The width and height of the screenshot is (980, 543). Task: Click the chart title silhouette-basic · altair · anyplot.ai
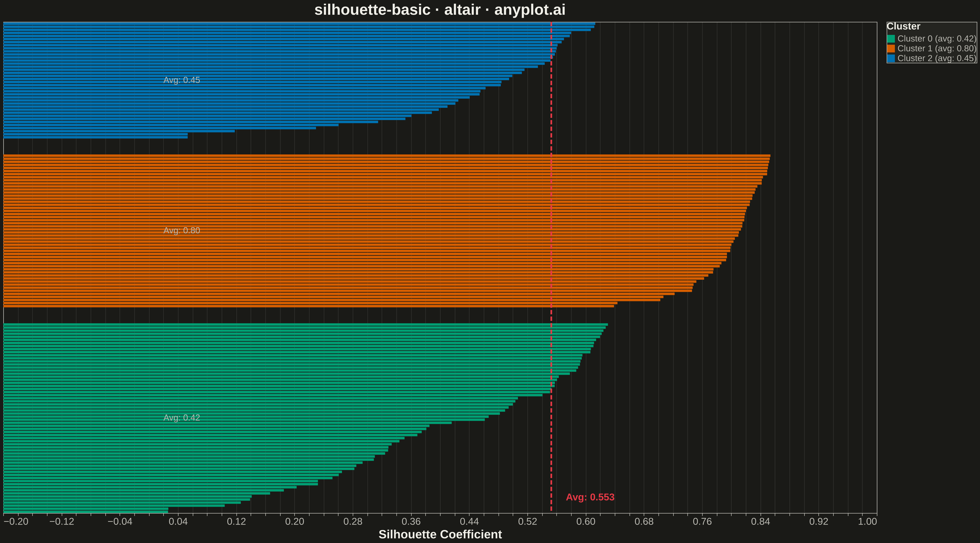tap(440, 10)
